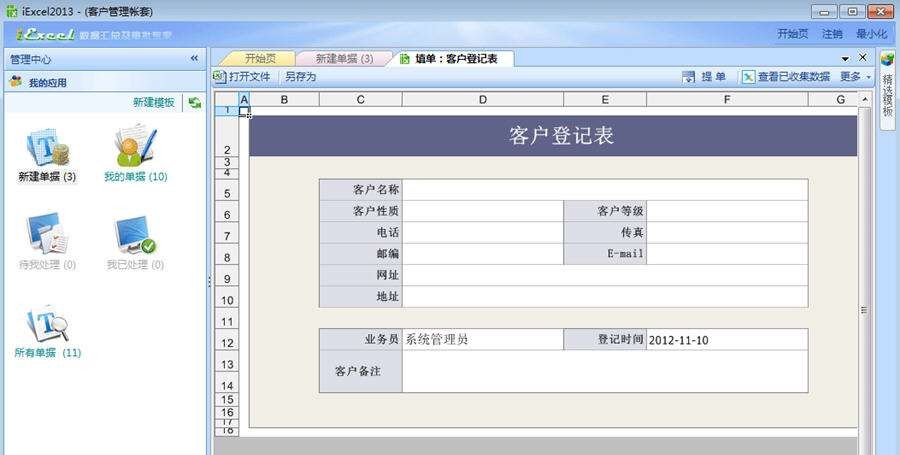Open the 我已处理 (0) icon
The image size is (900, 455).
click(x=135, y=234)
